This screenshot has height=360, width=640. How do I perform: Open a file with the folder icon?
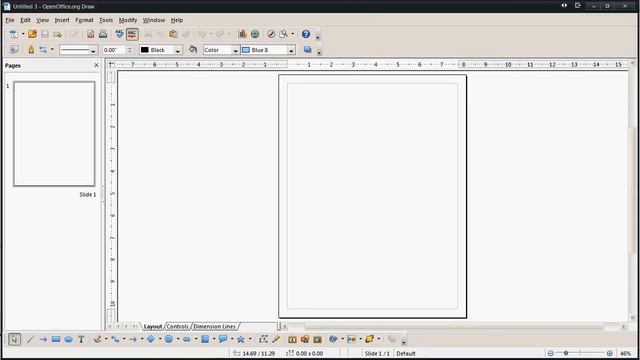tap(32, 34)
